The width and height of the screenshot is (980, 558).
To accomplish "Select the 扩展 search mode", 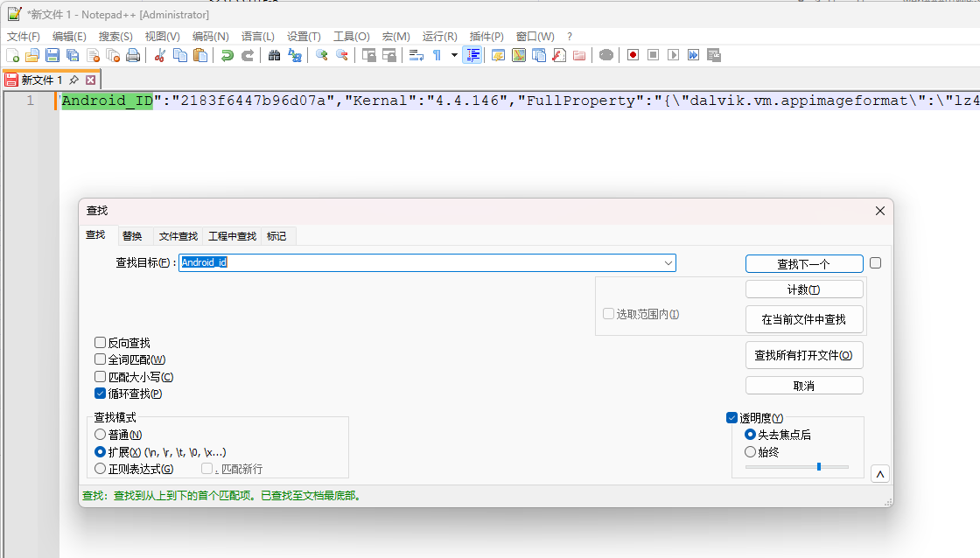I will point(100,451).
